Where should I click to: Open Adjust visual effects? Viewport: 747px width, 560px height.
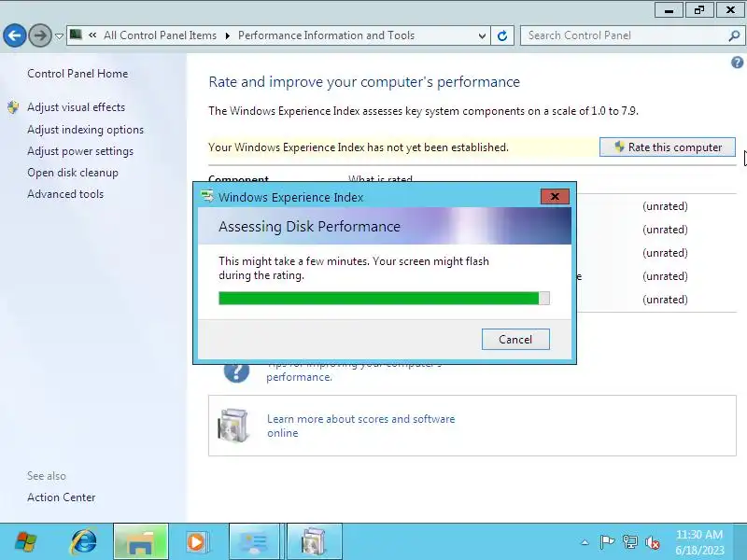[77, 107]
